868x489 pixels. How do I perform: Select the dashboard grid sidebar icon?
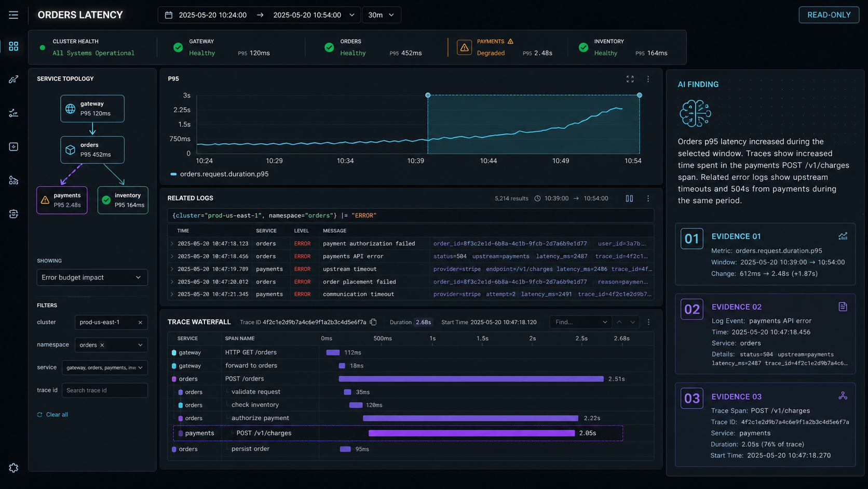pyautogui.click(x=13, y=46)
